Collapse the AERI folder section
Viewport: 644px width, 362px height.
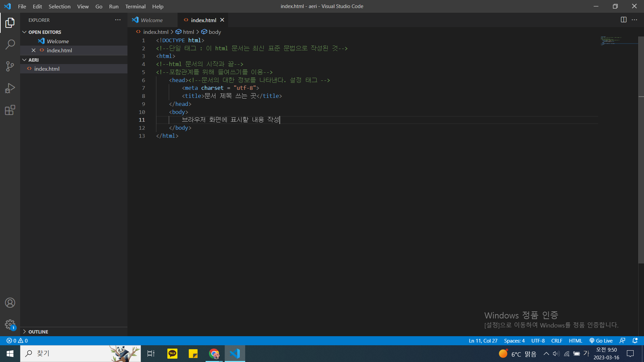click(34, 60)
